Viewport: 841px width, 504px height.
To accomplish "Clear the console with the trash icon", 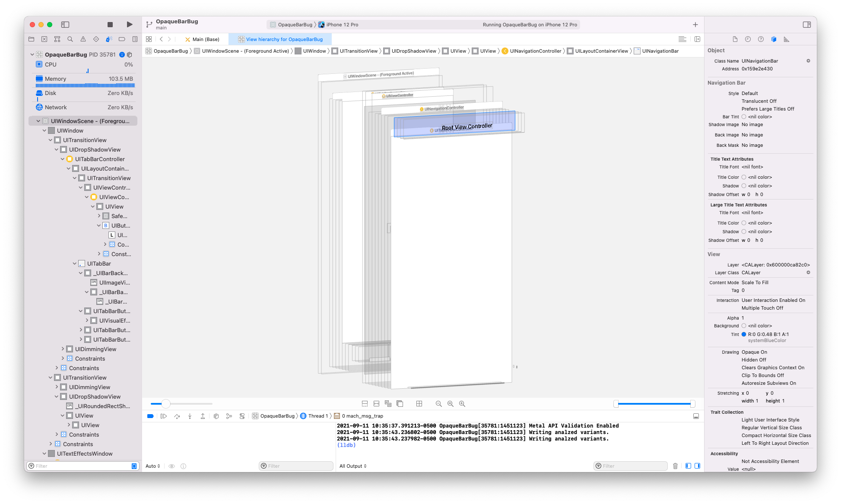I will 675,466.
